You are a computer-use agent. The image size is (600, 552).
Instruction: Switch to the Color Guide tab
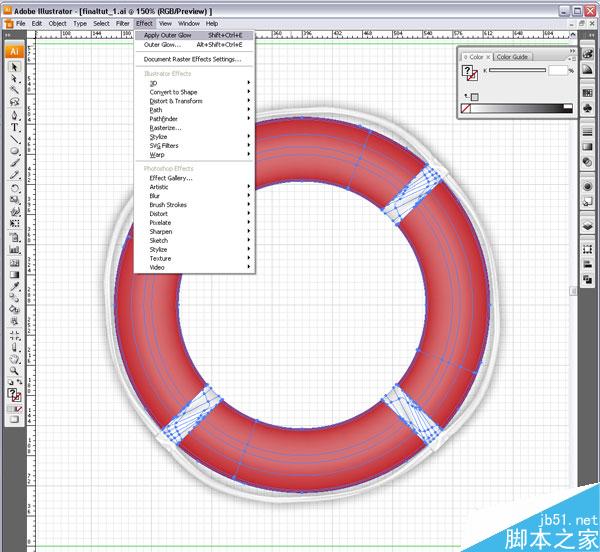pyautogui.click(x=512, y=57)
